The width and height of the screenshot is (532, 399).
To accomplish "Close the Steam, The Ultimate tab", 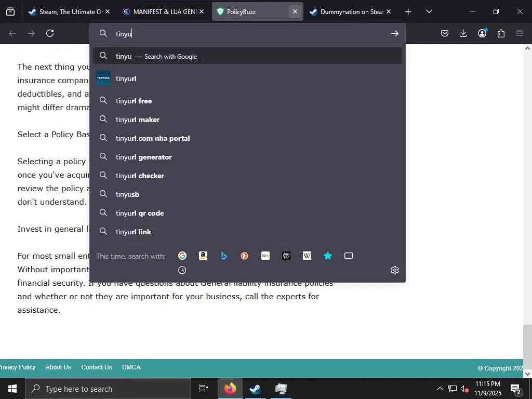I will point(108,11).
